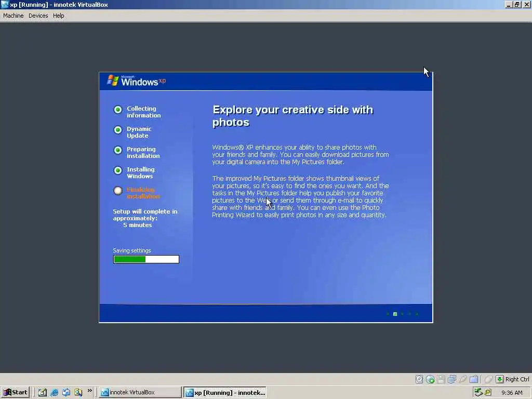Click the host key green arrow icon
This screenshot has height=399, width=532.
(x=499, y=379)
